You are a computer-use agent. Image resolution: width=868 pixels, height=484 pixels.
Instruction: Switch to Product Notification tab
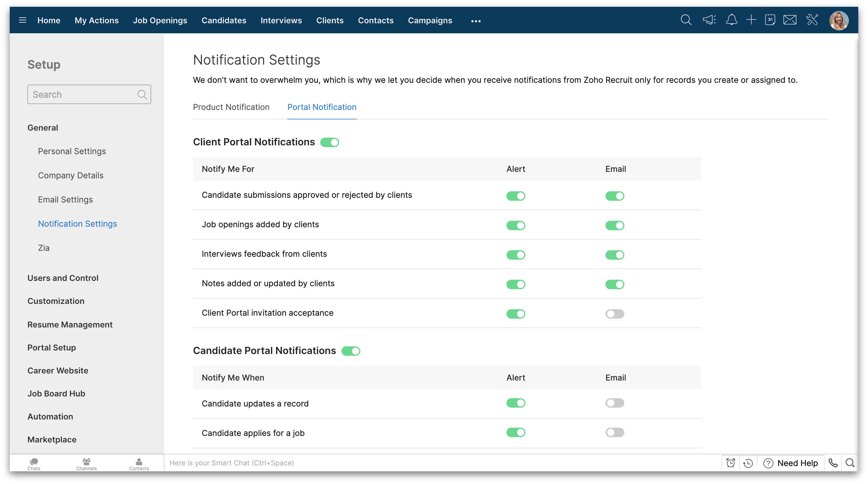tap(231, 107)
